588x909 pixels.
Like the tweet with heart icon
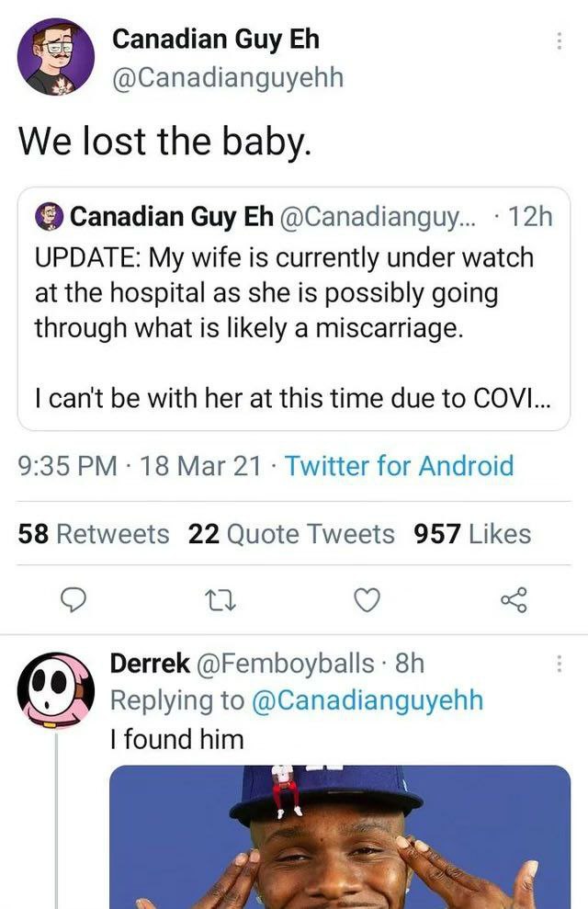(367, 600)
